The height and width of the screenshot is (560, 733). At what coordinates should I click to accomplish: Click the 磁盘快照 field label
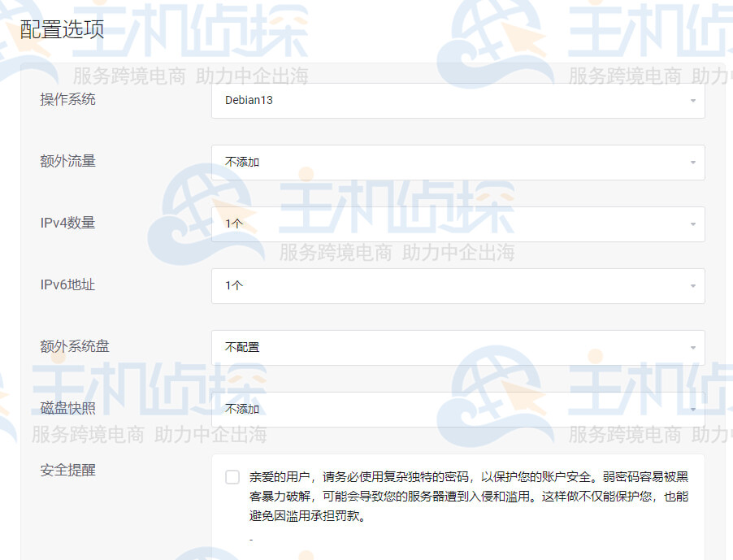pos(68,408)
